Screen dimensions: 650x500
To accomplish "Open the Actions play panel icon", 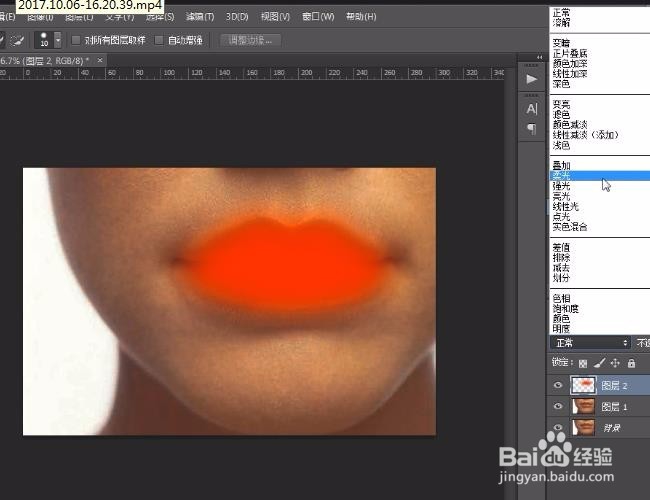I will [x=531, y=79].
